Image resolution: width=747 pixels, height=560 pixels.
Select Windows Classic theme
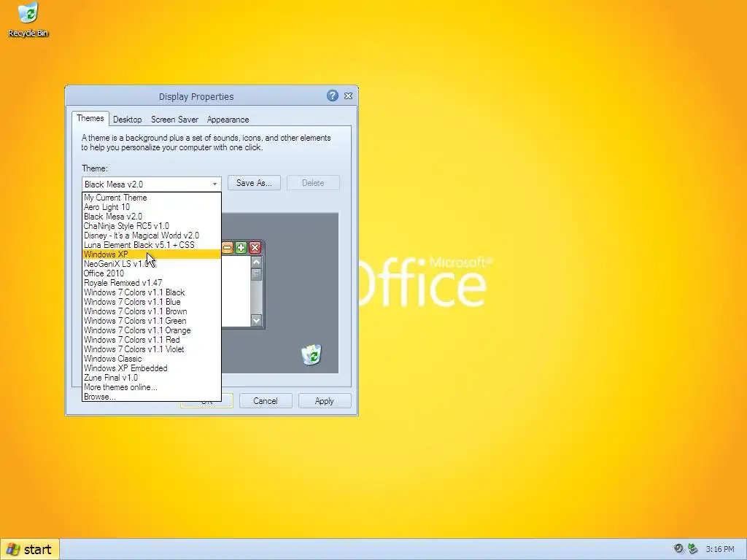pos(152,359)
